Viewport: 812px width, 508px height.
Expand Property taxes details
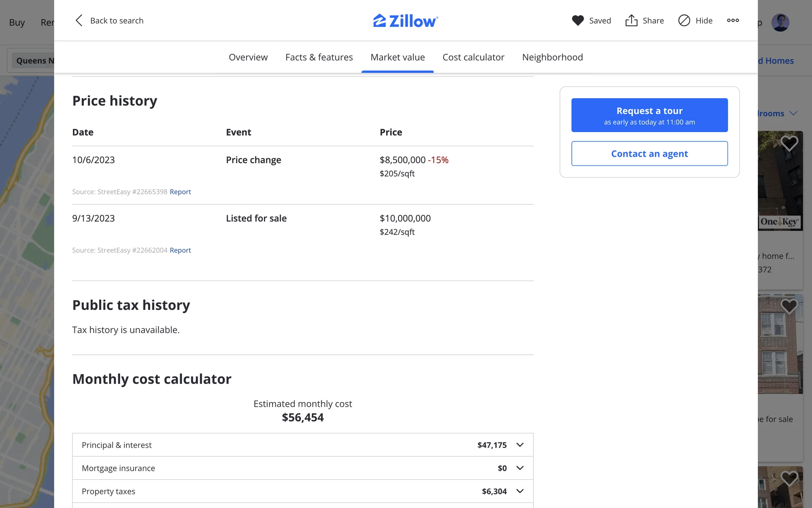520,491
